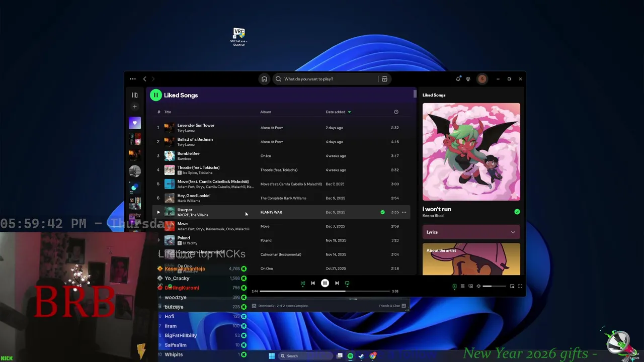Open Steam Friends & Chat
Viewport: 644px width, 362px height.
tap(392, 306)
